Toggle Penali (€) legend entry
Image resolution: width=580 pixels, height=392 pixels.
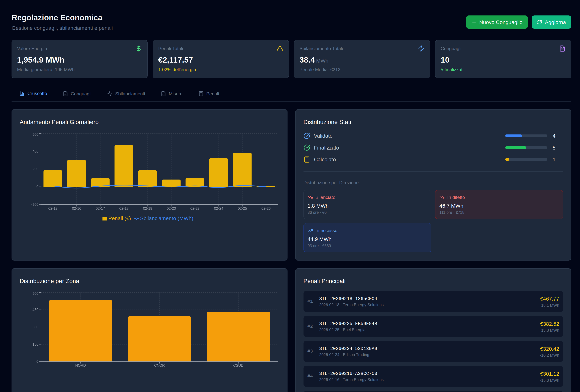pos(117,219)
